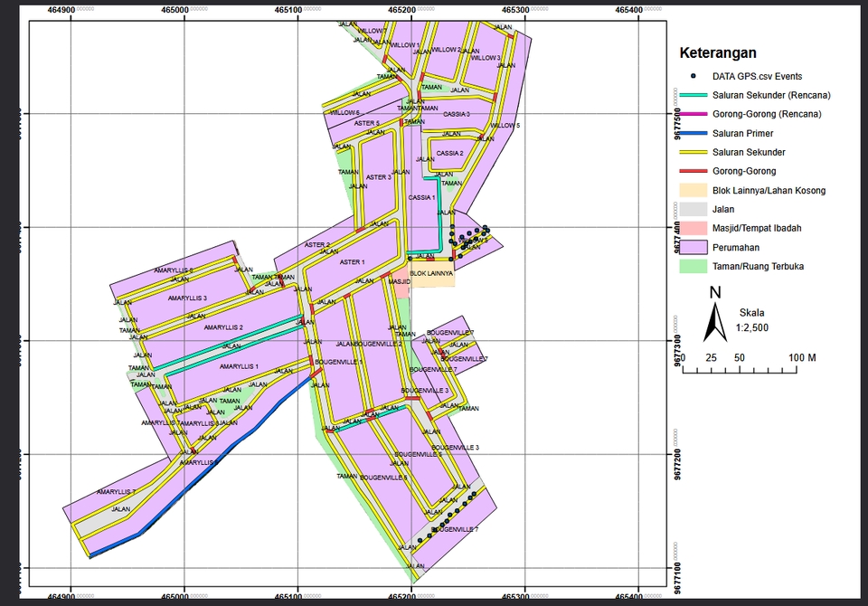868x606 pixels.
Task: Select the 100 M label on scale bar
Action: click(803, 358)
